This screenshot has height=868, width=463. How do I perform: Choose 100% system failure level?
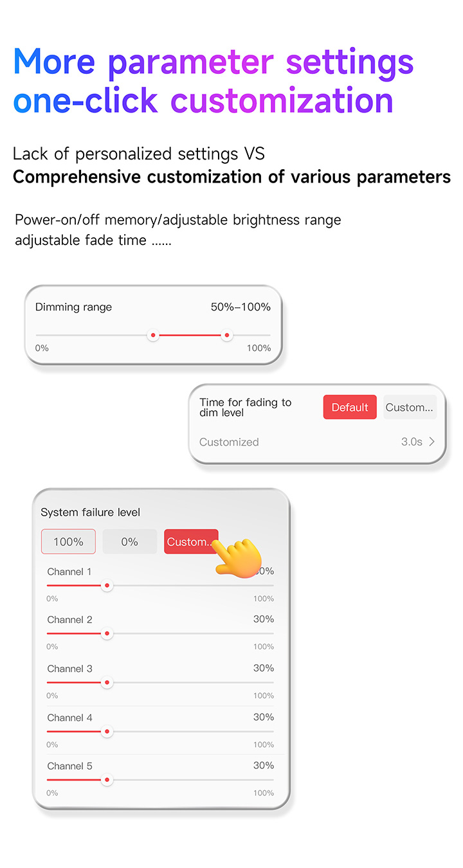pyautogui.click(x=68, y=542)
